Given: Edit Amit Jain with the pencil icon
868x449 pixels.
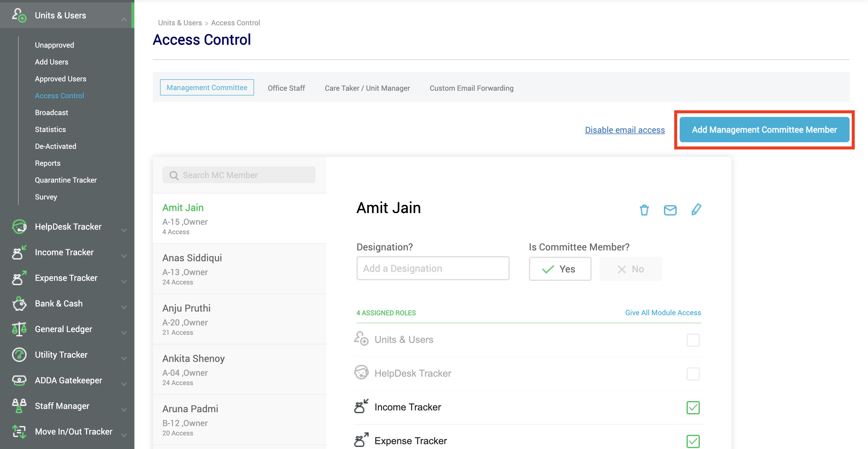Looking at the screenshot, I should point(696,209).
